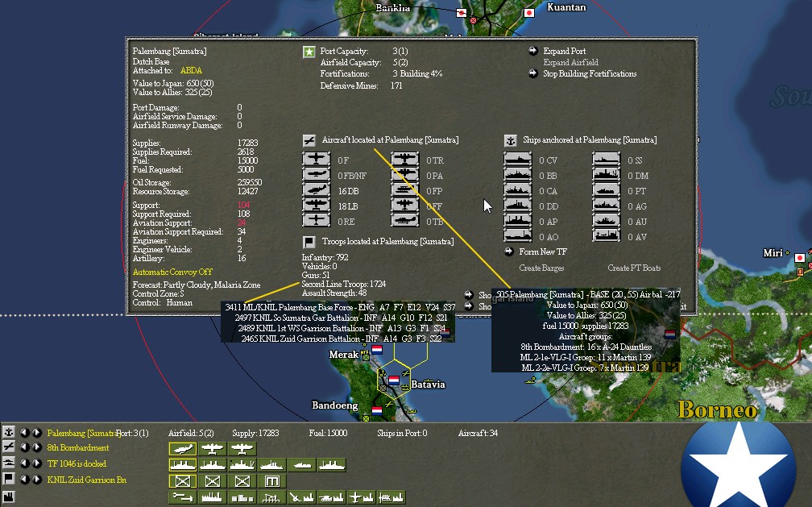Open 8th Bombardment air group name

click(x=78, y=447)
